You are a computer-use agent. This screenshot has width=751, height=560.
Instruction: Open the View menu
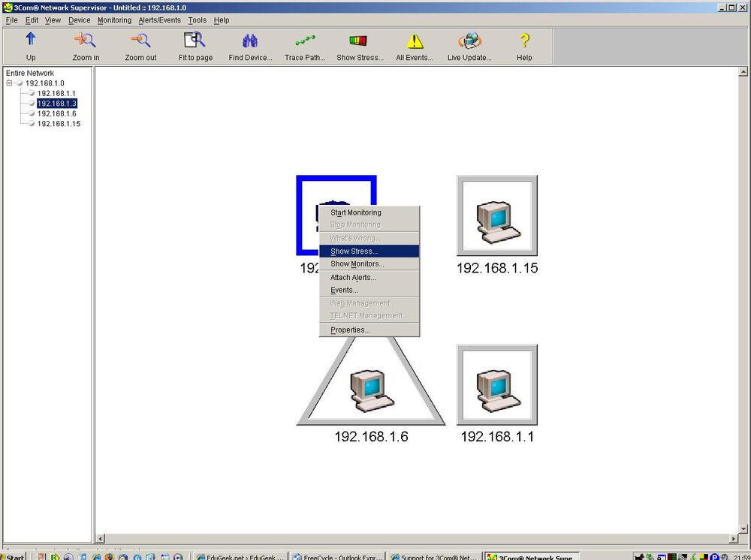click(53, 20)
